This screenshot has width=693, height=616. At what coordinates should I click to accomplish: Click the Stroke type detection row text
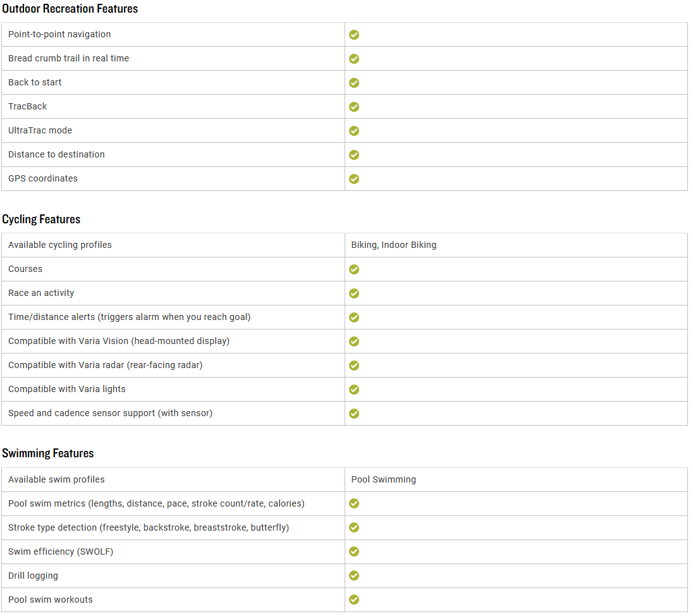(x=149, y=527)
